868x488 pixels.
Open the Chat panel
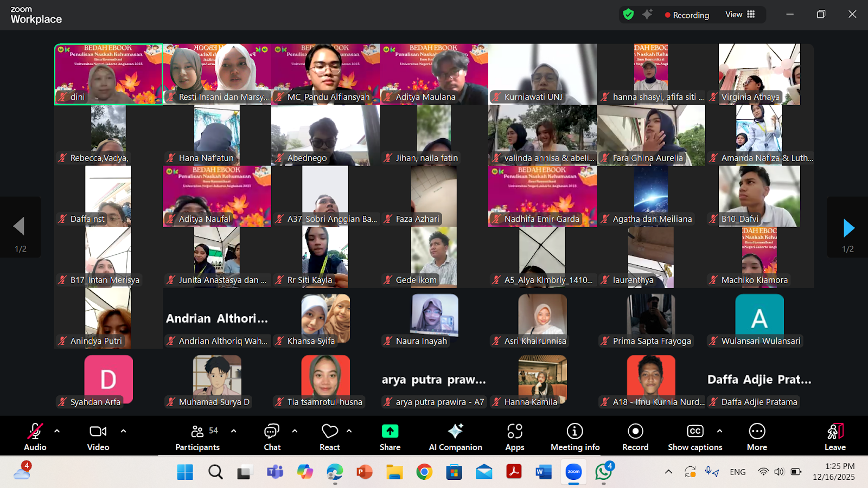pyautogui.click(x=272, y=437)
